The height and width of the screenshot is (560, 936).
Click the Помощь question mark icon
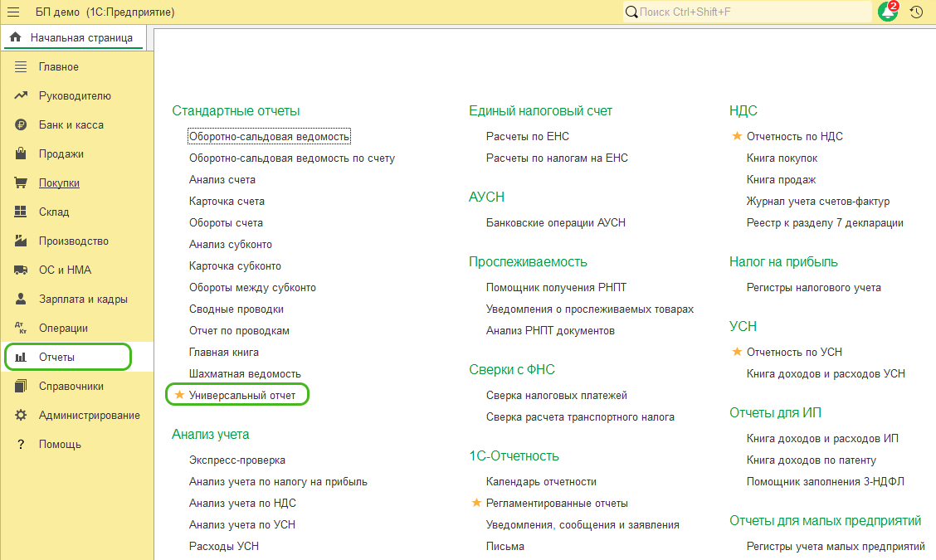tap(21, 444)
